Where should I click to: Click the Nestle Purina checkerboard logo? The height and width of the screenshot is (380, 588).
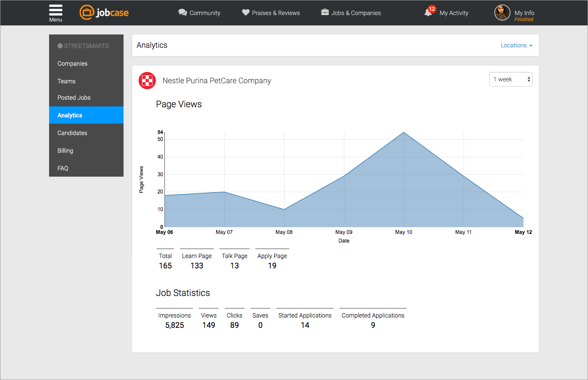click(147, 81)
